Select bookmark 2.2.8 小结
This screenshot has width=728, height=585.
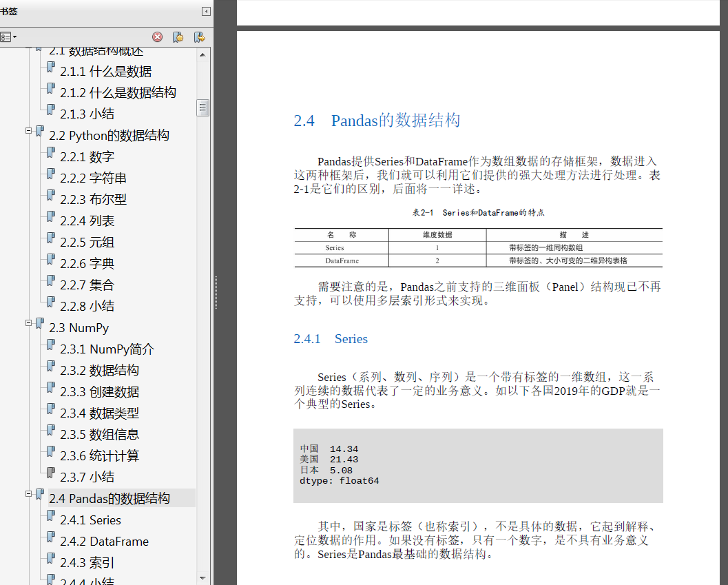click(87, 306)
